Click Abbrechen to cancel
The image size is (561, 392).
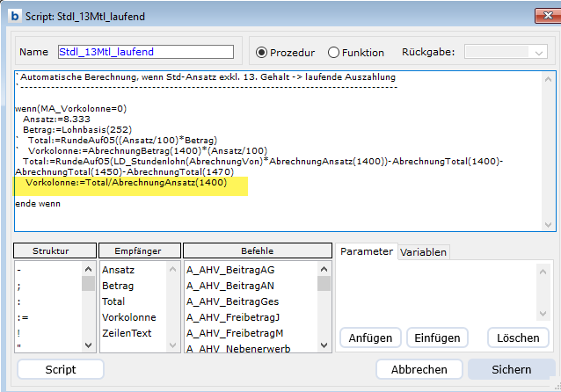(x=419, y=369)
